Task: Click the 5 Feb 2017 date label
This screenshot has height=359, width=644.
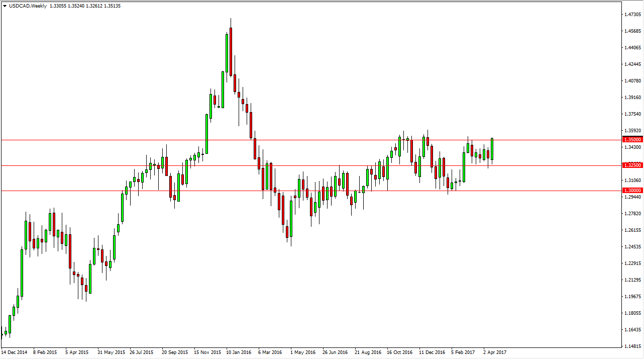Action: (x=463, y=352)
